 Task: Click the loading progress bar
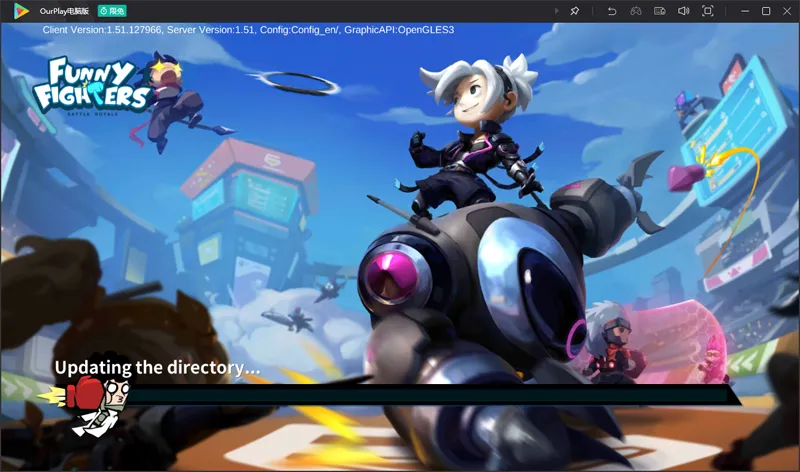pos(429,394)
